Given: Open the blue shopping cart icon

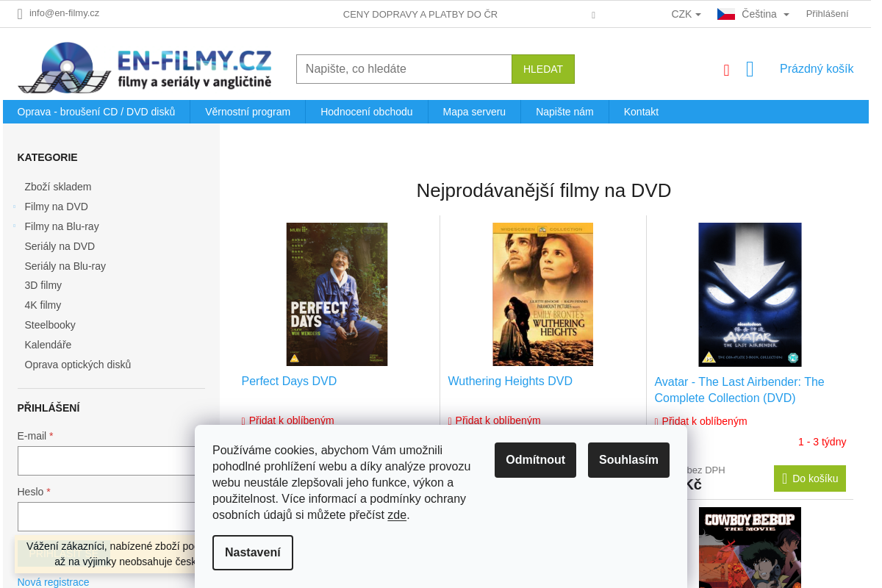Looking at the screenshot, I should click(x=750, y=69).
